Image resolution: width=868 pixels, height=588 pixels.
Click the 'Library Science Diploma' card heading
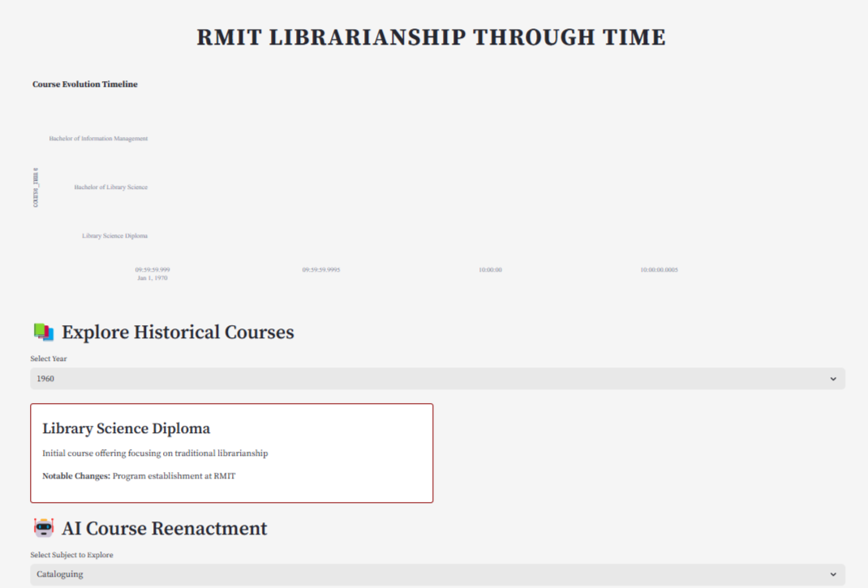[x=127, y=428]
